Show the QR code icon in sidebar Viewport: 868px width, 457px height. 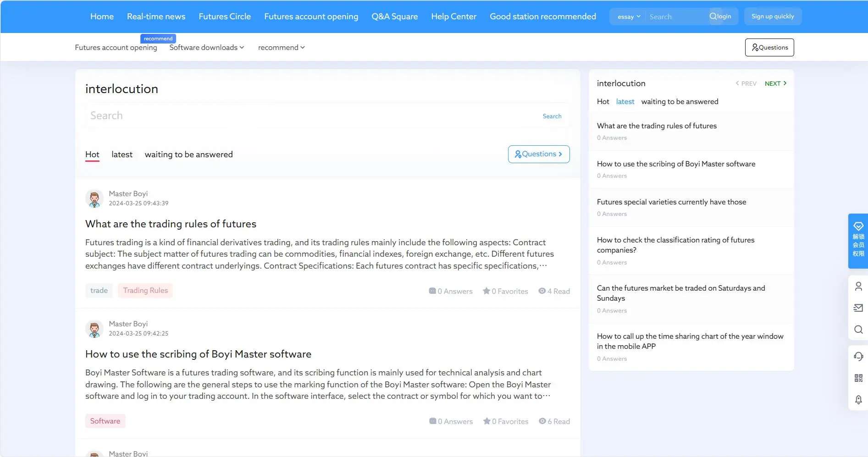tap(858, 378)
